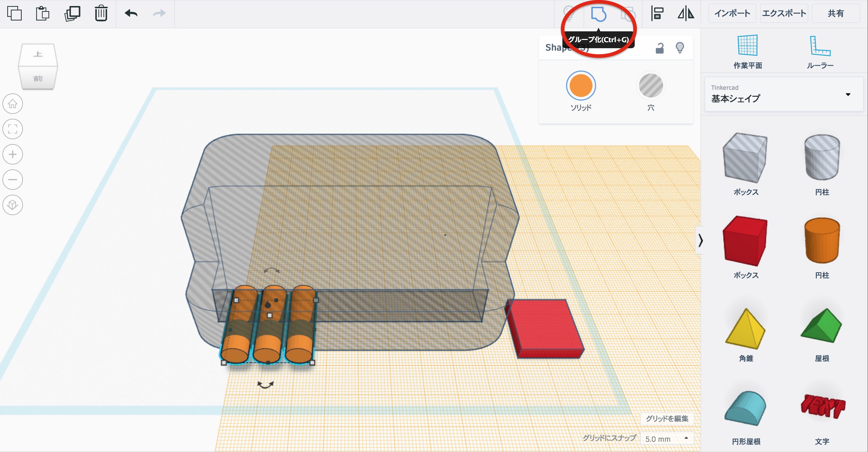Image resolution: width=868 pixels, height=452 pixels.
Task: Collapse the shapes side panel chevron
Action: pos(700,240)
